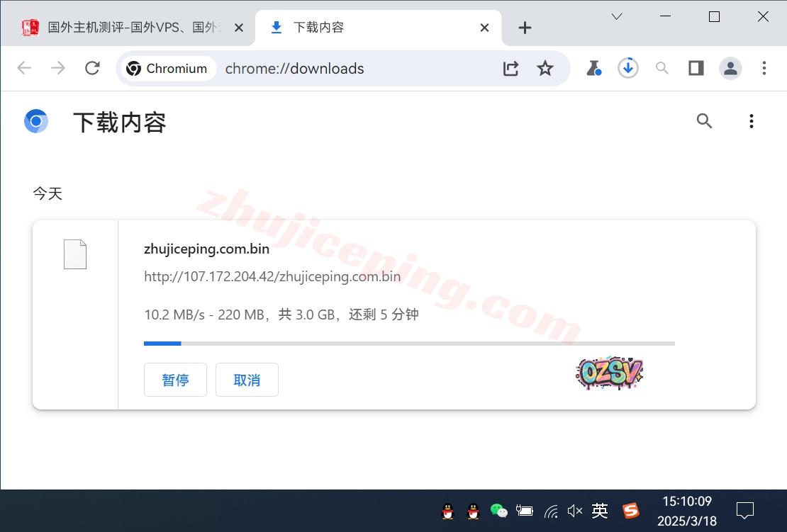The width and height of the screenshot is (787, 532).
Task: Click the reload page icon
Action: [x=92, y=68]
